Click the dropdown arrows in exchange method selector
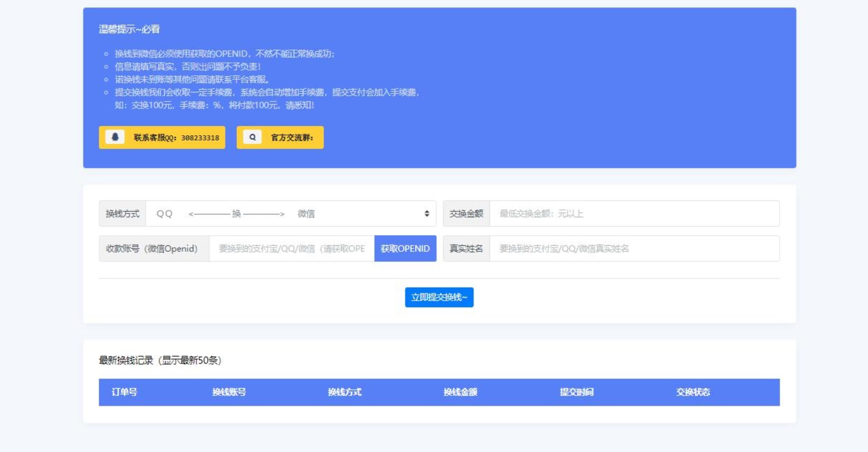The image size is (868, 452). tap(427, 213)
